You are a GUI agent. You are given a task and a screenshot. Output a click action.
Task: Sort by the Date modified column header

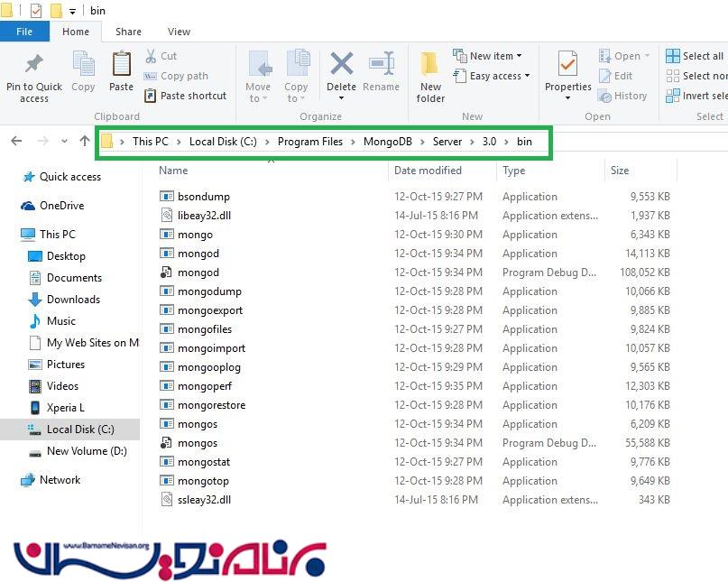[428, 171]
